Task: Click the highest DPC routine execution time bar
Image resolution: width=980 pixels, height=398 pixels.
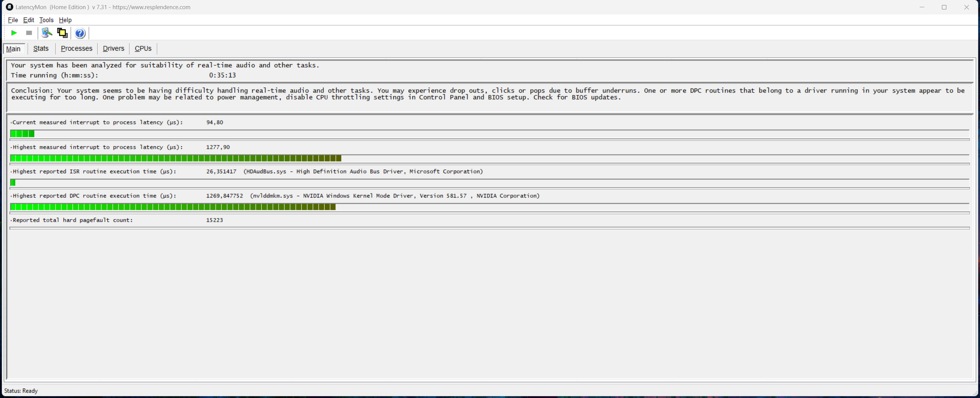Action: coord(490,207)
